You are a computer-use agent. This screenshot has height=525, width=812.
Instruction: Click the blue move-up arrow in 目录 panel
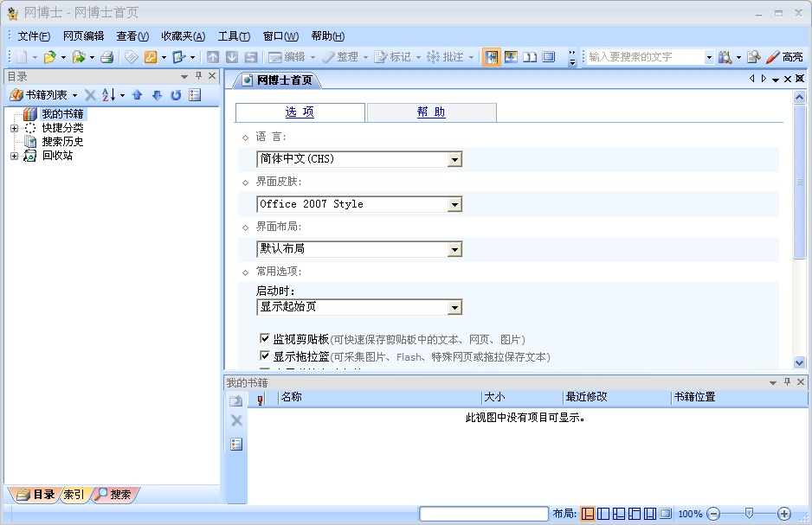[x=138, y=95]
